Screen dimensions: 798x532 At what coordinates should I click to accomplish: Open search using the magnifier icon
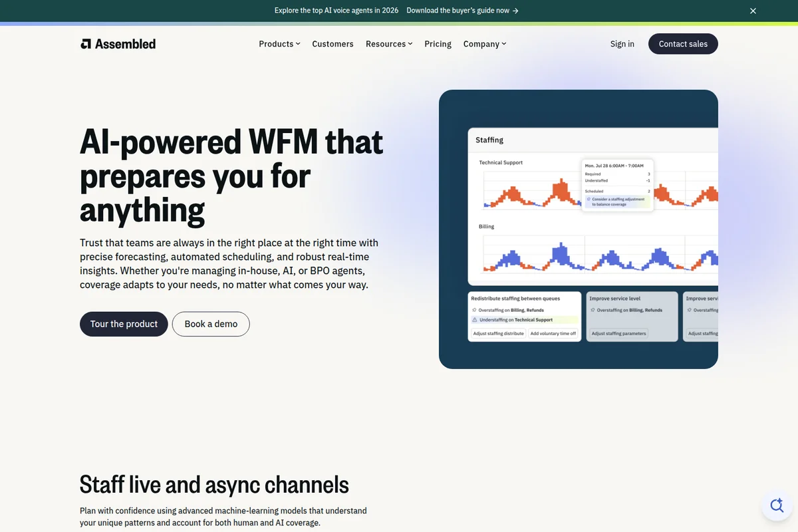(777, 505)
